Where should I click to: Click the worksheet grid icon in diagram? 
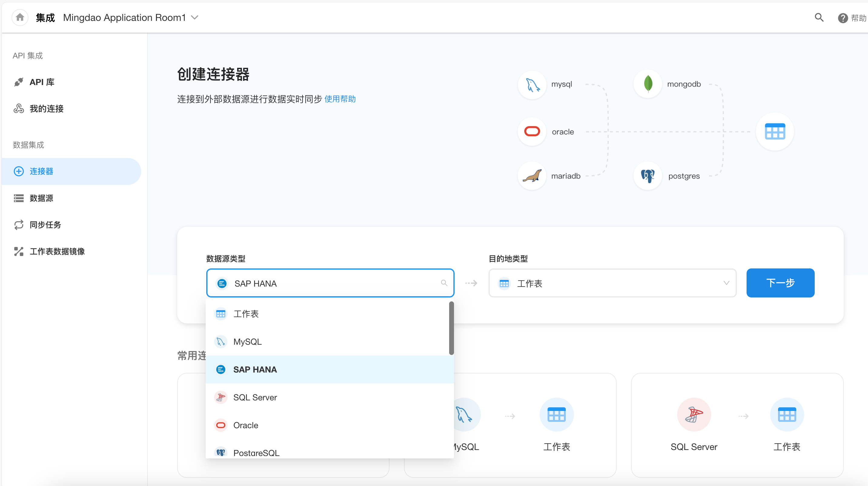click(775, 131)
